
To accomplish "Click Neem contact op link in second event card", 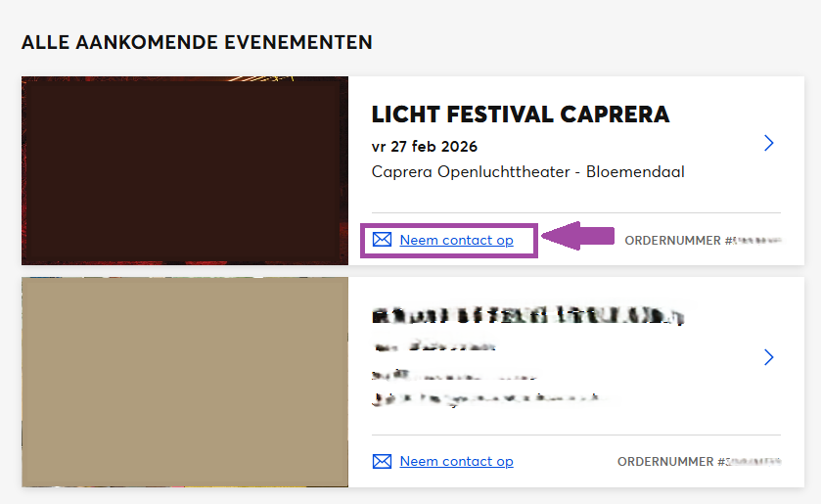I will tap(456, 461).
